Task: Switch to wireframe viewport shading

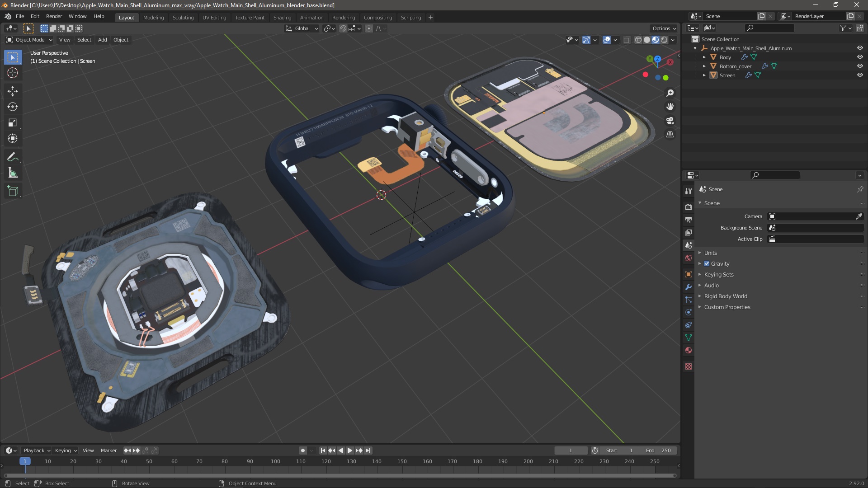Action: pyautogui.click(x=638, y=40)
